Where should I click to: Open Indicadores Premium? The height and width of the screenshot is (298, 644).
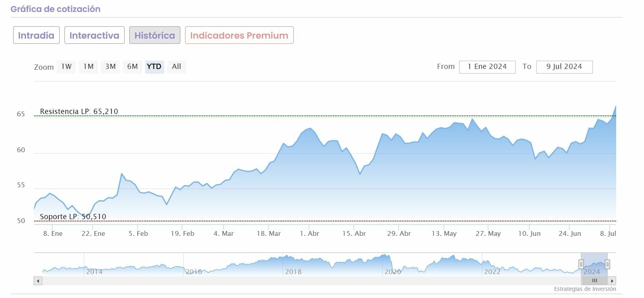coord(239,35)
